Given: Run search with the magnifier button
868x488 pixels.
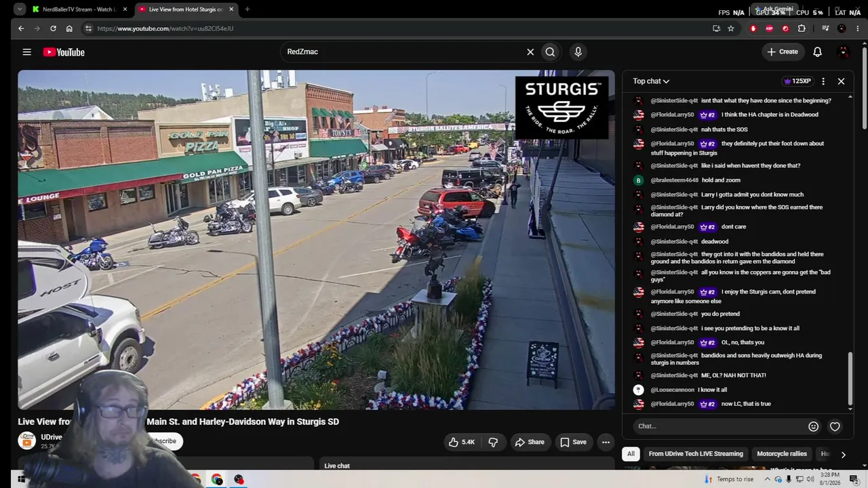Looking at the screenshot, I should 550,52.
